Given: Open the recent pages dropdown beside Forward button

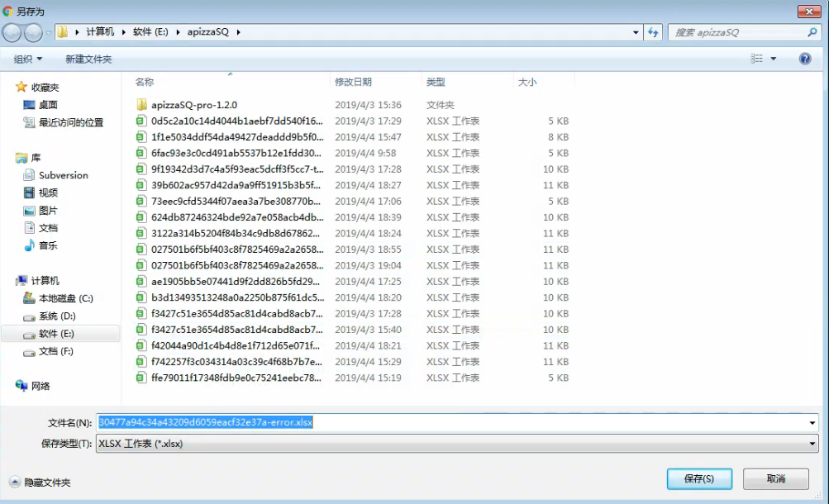Looking at the screenshot, I should pyautogui.click(x=48, y=33).
